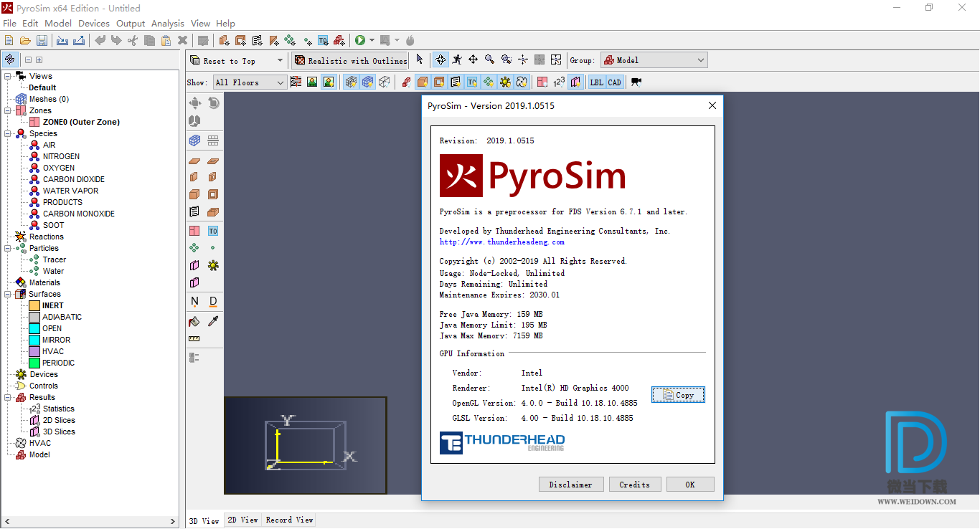
Task: Toggle Realistic with Outlines rendering mode
Action: click(350, 61)
